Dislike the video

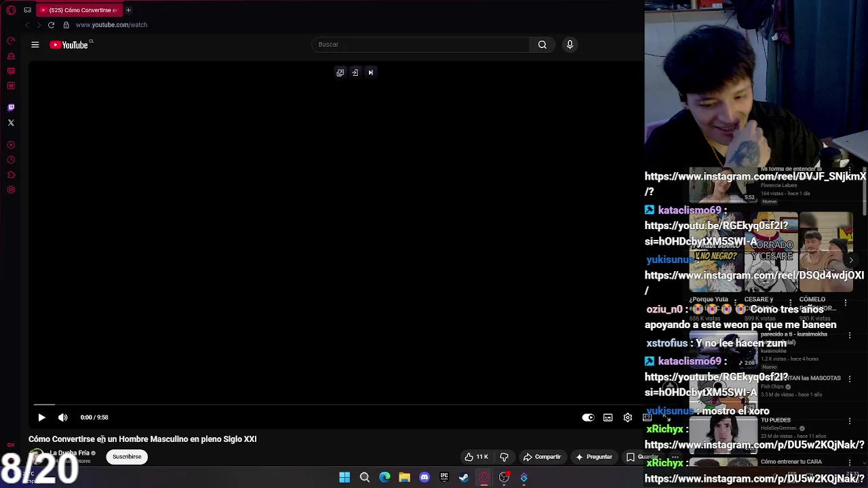click(504, 457)
